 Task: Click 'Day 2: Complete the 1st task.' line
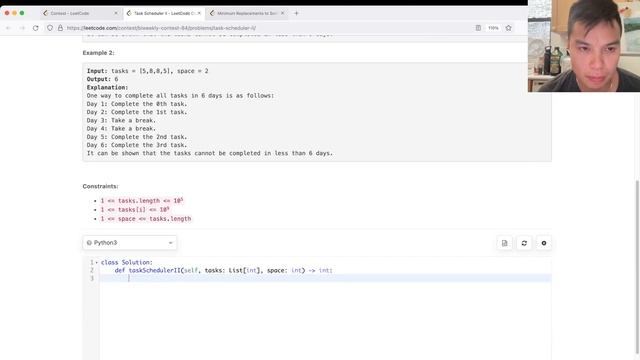tap(137, 112)
